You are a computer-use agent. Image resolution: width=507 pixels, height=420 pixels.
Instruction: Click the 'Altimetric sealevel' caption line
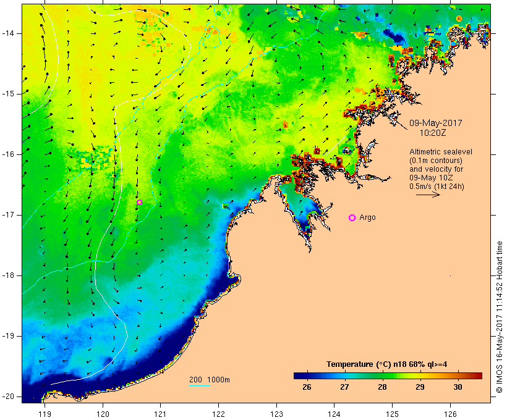[441, 151]
